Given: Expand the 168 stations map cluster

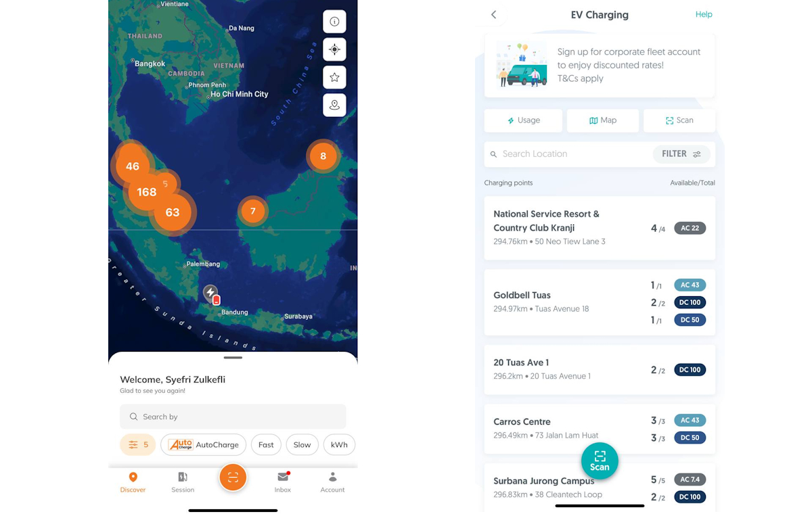Looking at the screenshot, I should tap(147, 192).
